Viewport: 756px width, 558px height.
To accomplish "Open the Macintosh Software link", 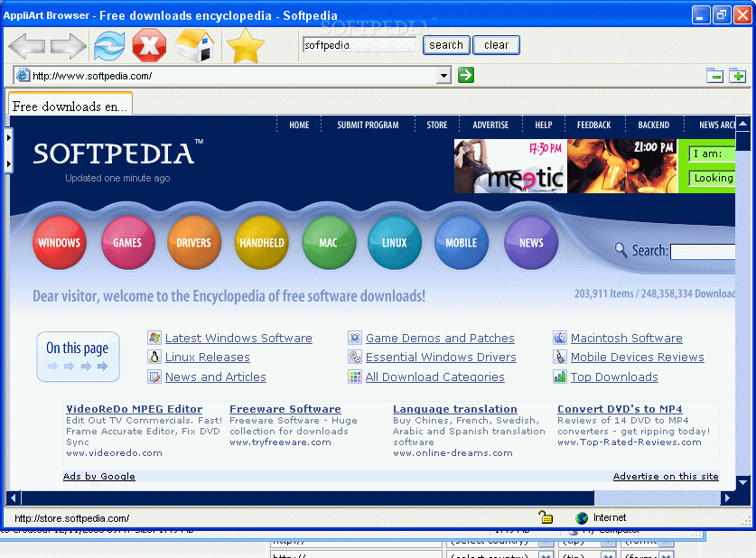I will click(x=627, y=338).
